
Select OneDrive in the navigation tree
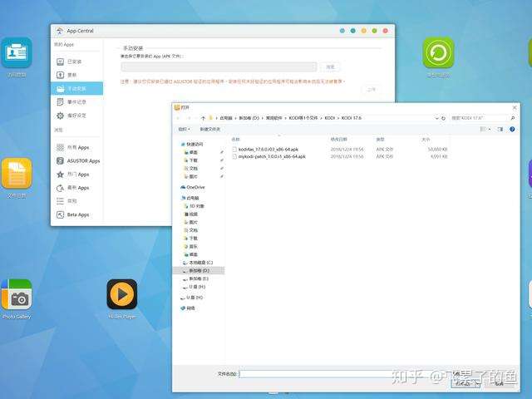[195, 187]
